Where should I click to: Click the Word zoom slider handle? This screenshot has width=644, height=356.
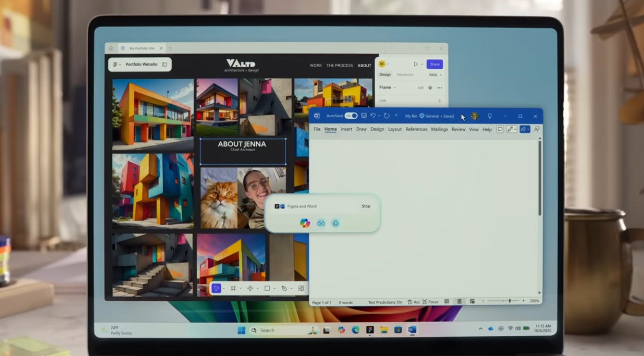(x=509, y=301)
